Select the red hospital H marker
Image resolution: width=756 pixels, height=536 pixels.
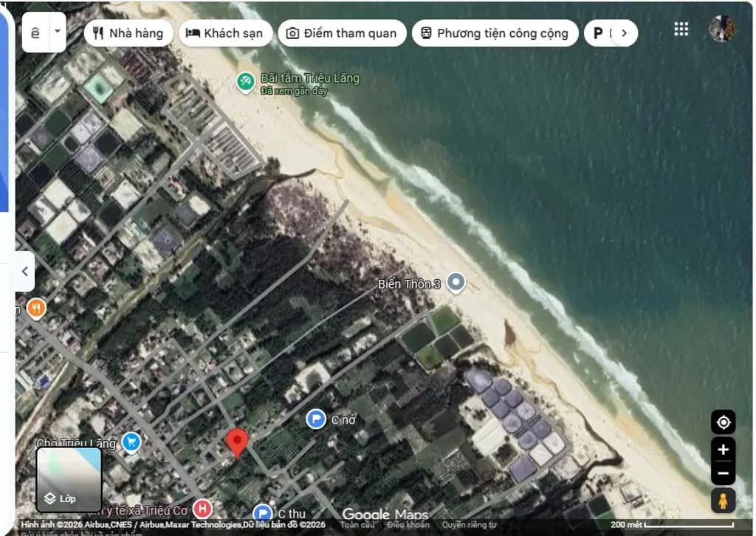pyautogui.click(x=202, y=509)
